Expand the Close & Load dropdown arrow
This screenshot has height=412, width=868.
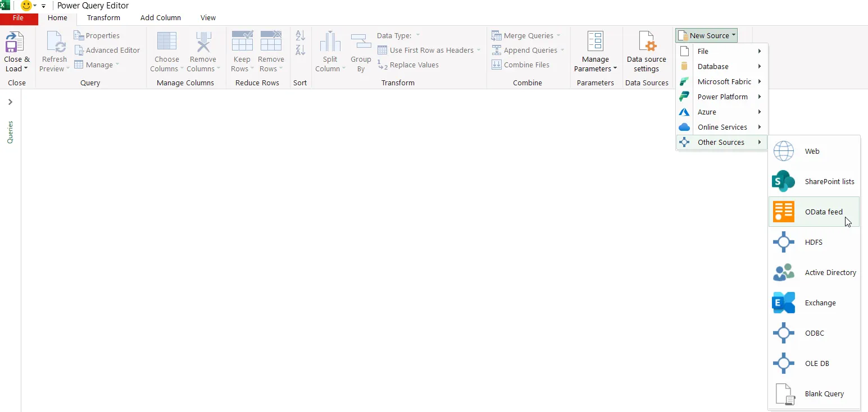point(26,69)
